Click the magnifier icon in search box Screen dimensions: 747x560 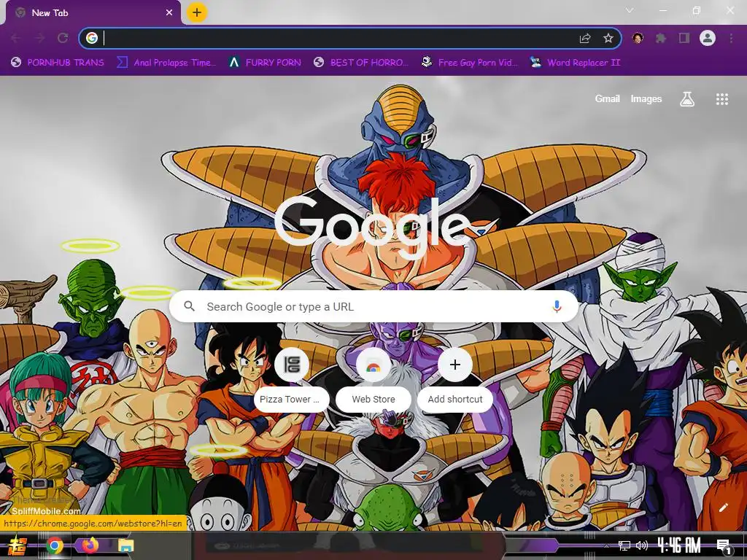tap(189, 306)
